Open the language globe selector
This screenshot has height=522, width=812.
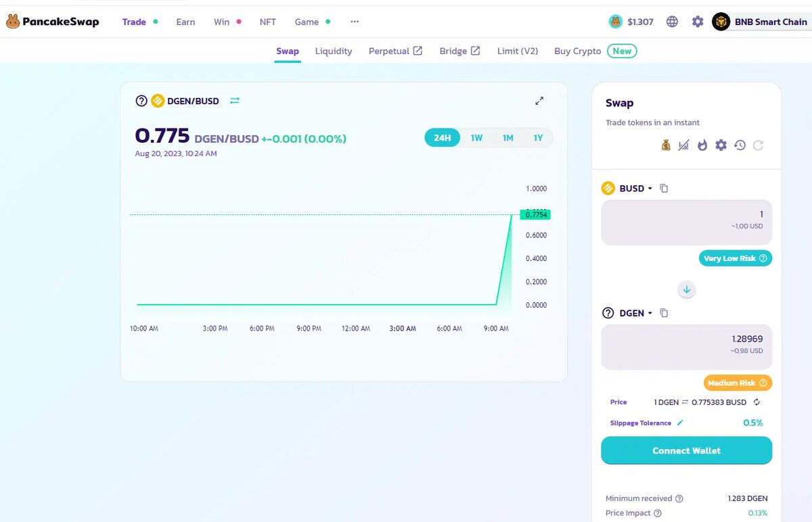pyautogui.click(x=672, y=22)
